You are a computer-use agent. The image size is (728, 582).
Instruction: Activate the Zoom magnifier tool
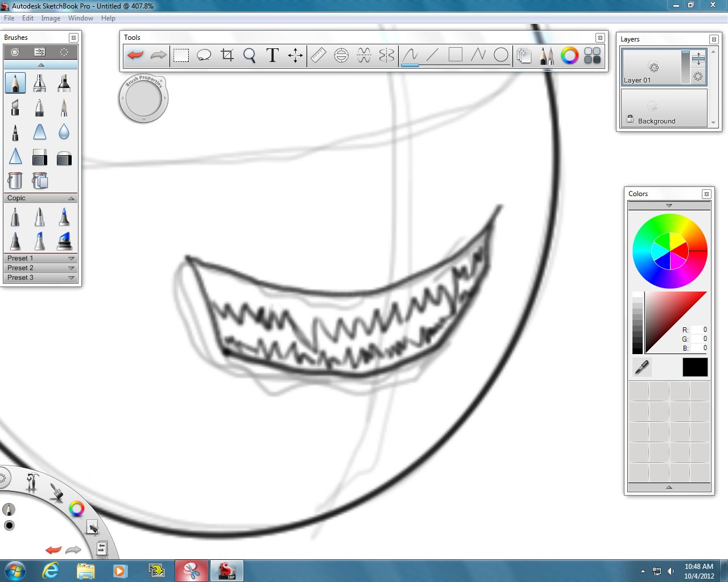[249, 55]
